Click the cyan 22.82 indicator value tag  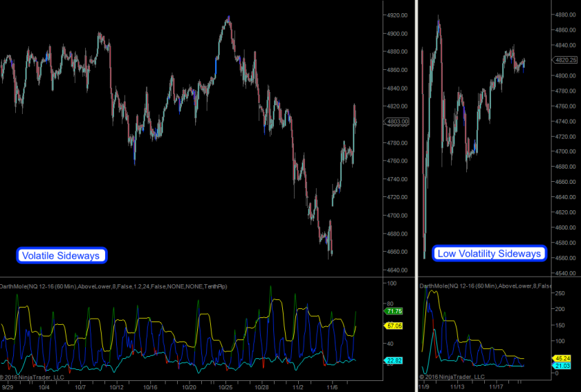395,360
